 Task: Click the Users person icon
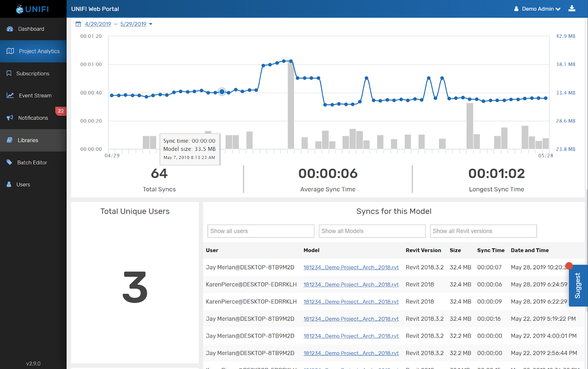click(x=9, y=184)
